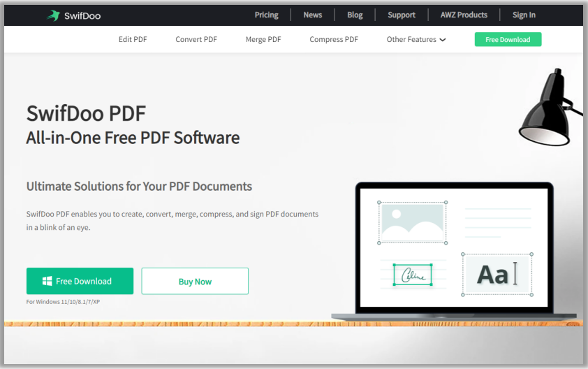Viewport: 588px width, 369px height.
Task: Click the image placeholder icon on laptop screen
Action: pos(413,223)
